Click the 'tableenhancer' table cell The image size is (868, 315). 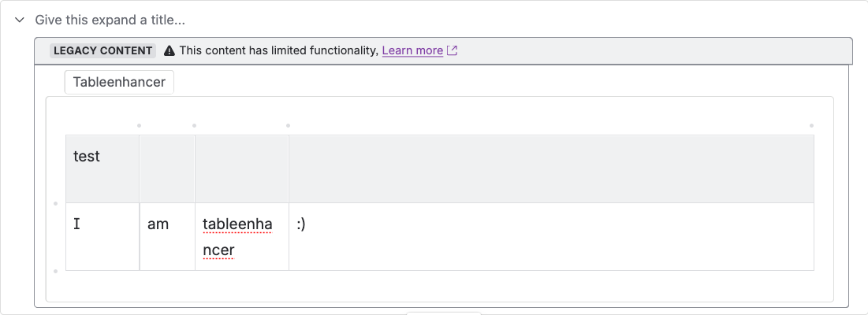(242, 237)
